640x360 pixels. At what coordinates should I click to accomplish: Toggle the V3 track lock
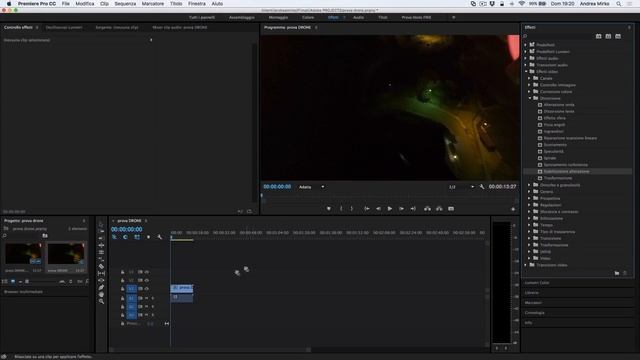(x=122, y=272)
